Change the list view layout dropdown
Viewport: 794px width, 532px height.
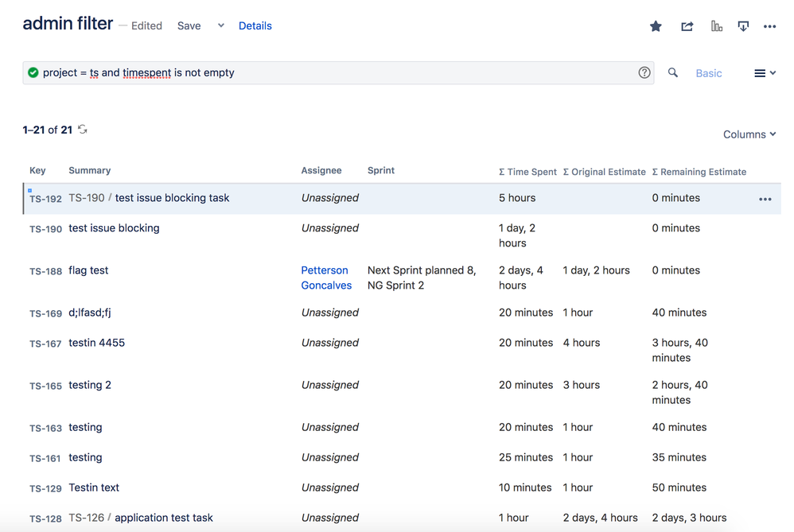click(x=765, y=73)
